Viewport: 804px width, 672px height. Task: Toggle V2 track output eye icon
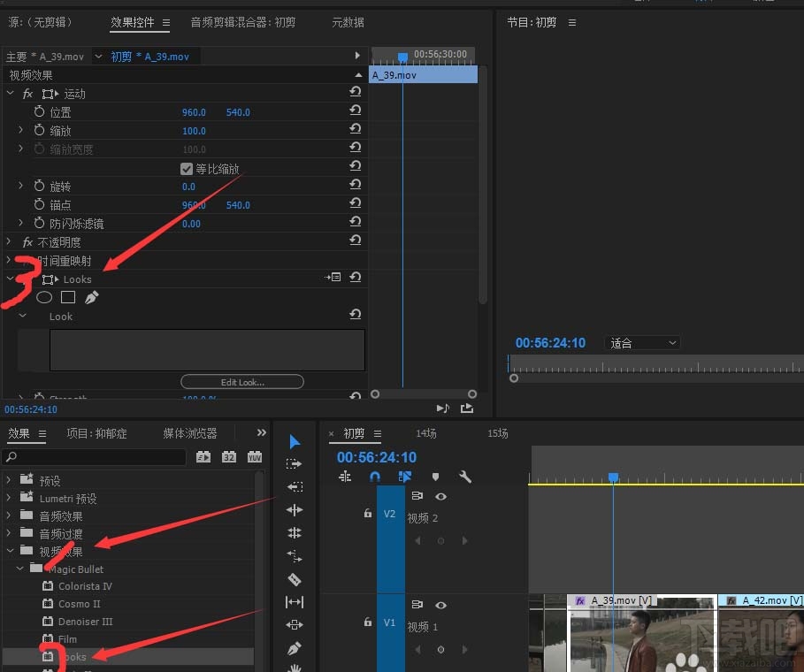click(x=440, y=497)
